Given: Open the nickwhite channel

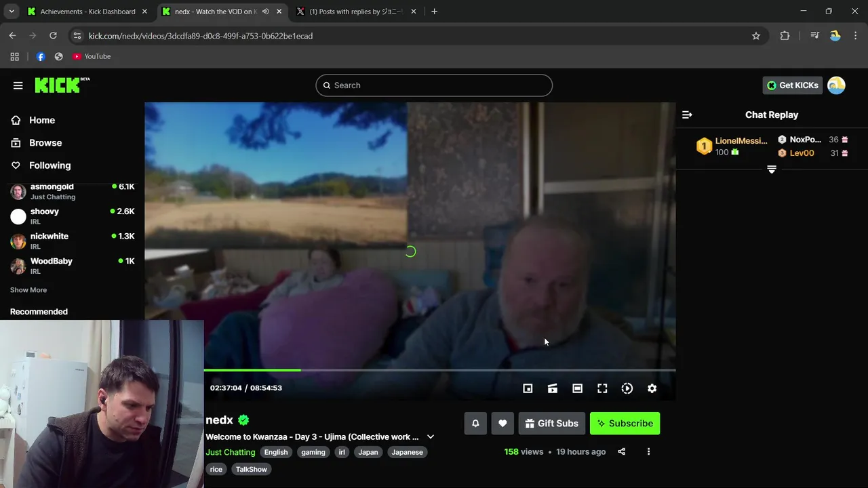Looking at the screenshot, I should 73,241.
